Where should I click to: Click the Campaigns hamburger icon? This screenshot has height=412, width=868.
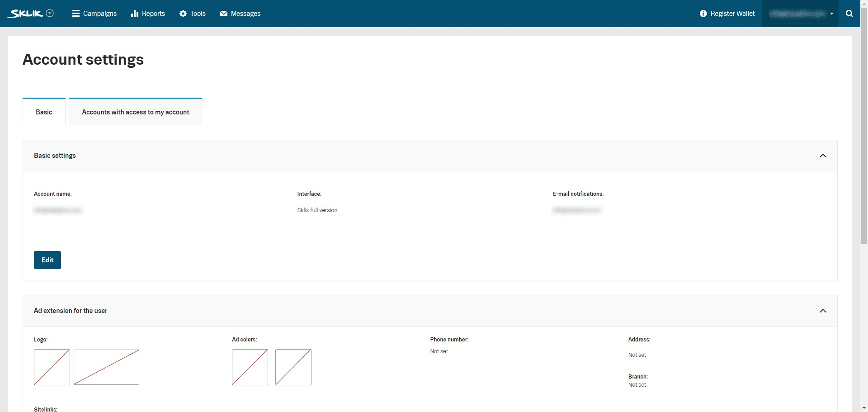coord(75,14)
